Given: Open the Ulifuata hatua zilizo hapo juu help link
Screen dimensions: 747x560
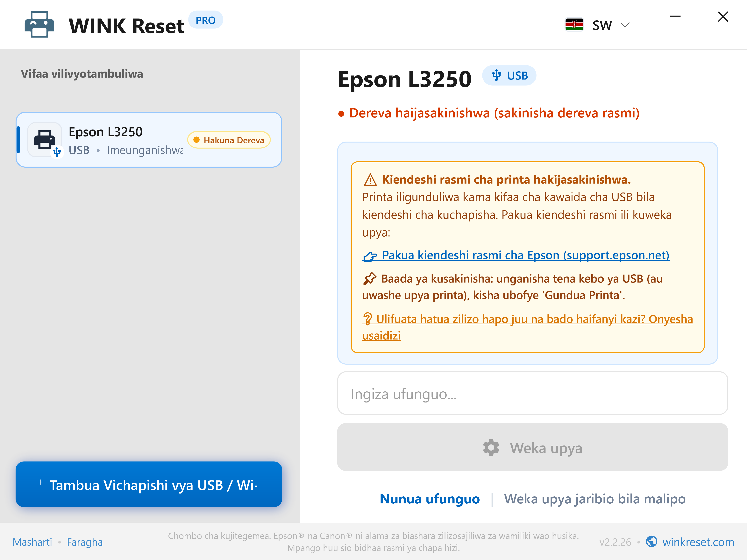Looking at the screenshot, I should 527,327.
